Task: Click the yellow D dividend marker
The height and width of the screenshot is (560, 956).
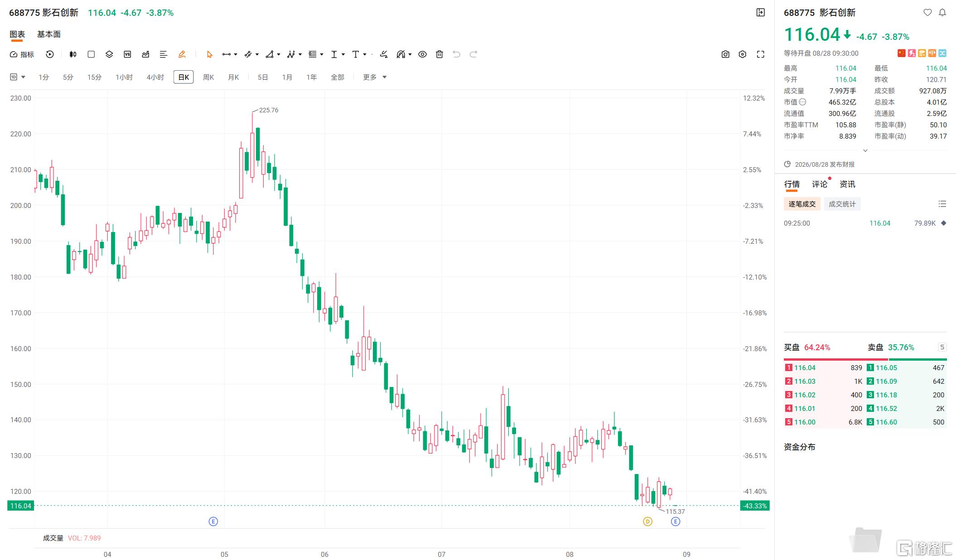Action: 647,521
